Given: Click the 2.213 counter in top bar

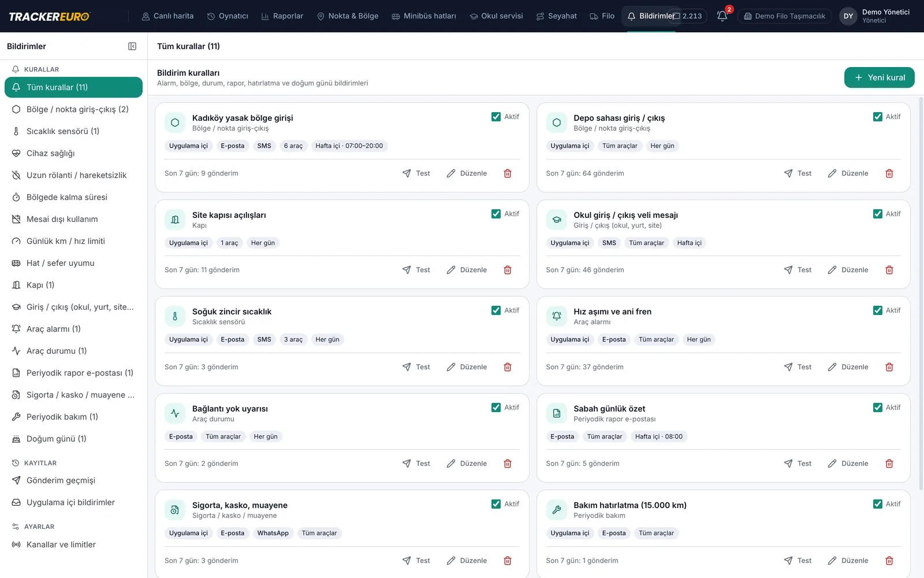Looking at the screenshot, I should tap(688, 16).
